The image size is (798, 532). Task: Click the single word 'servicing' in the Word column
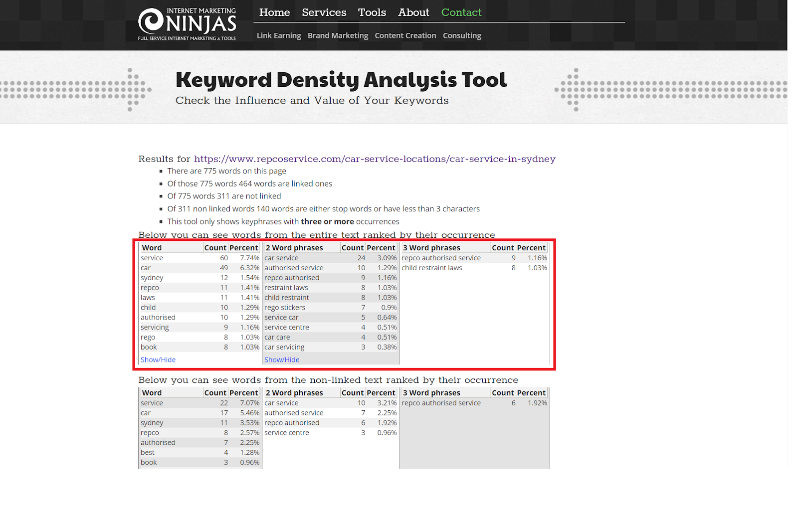pos(155,328)
